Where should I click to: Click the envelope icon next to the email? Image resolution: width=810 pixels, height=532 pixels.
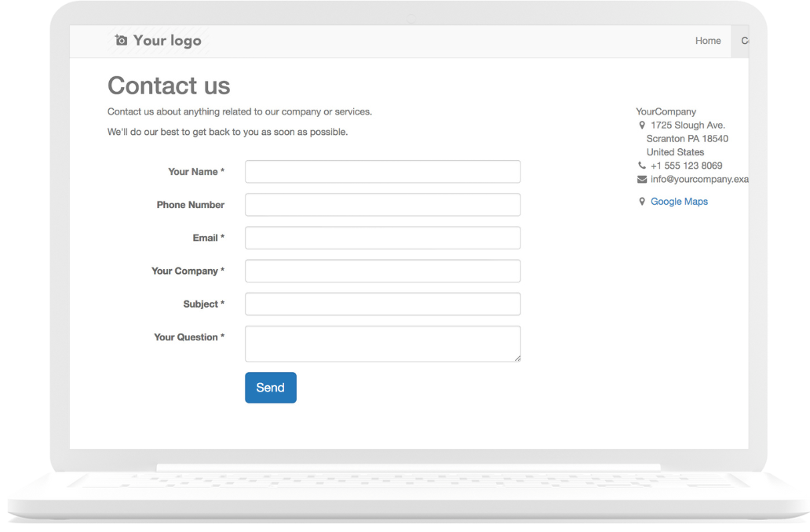coord(640,179)
